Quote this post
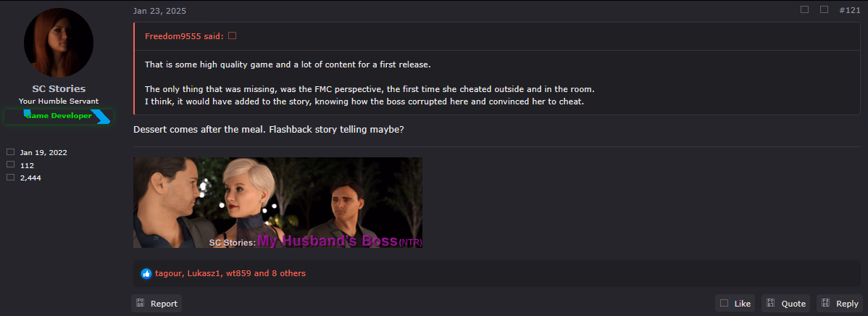 click(785, 303)
